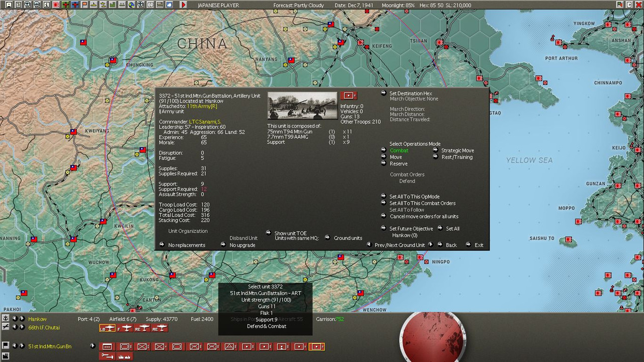
Task: Click the green bar chart toolbar icon
Action: click(x=112, y=5)
